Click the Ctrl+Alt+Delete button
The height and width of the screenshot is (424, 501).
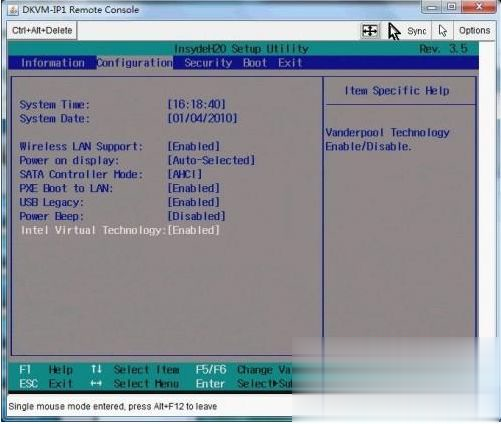(42, 30)
